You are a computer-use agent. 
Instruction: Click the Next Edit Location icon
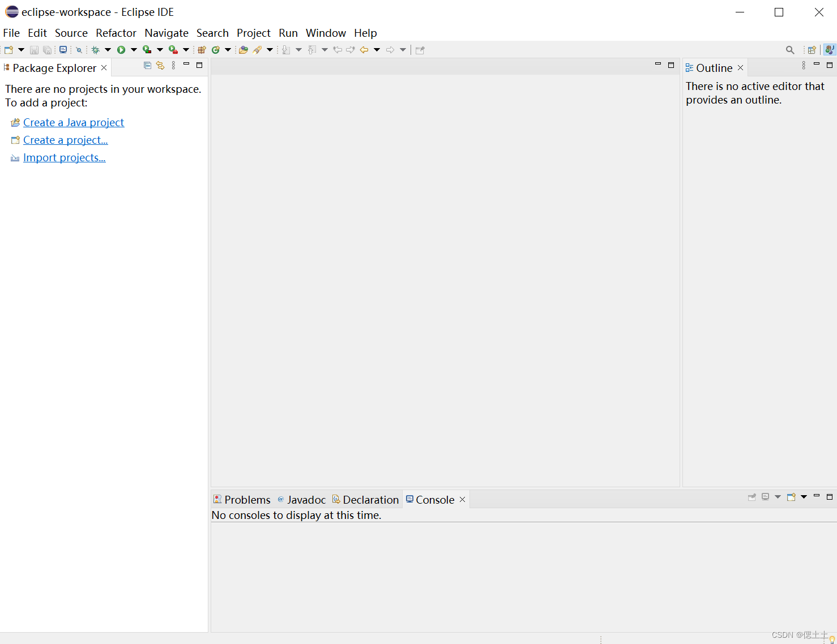pyautogui.click(x=351, y=50)
